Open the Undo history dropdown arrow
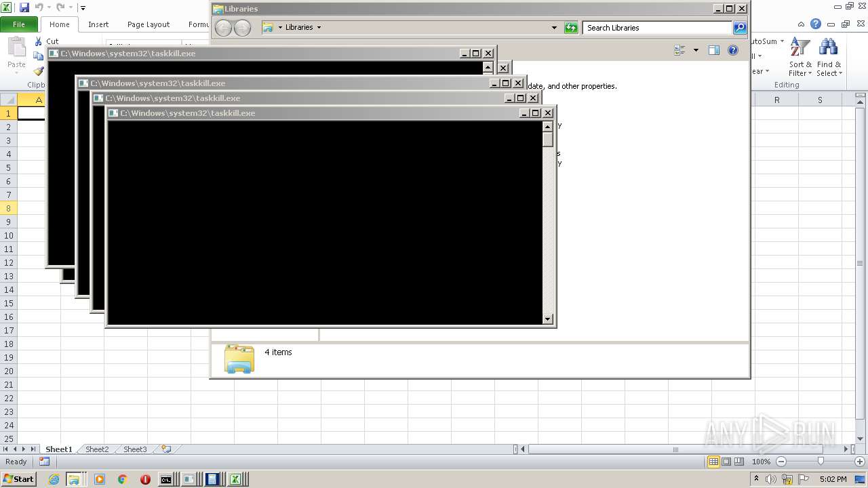Viewport: 868px width, 488px height. (x=49, y=8)
